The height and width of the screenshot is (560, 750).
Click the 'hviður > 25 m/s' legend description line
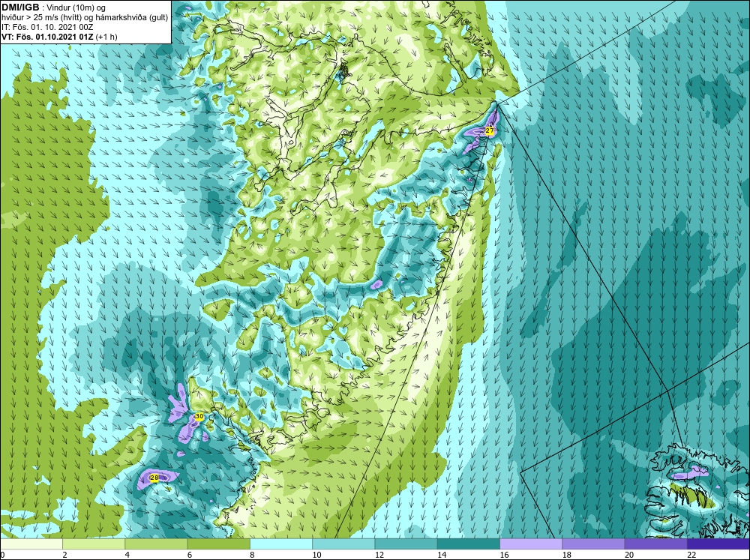coord(85,17)
